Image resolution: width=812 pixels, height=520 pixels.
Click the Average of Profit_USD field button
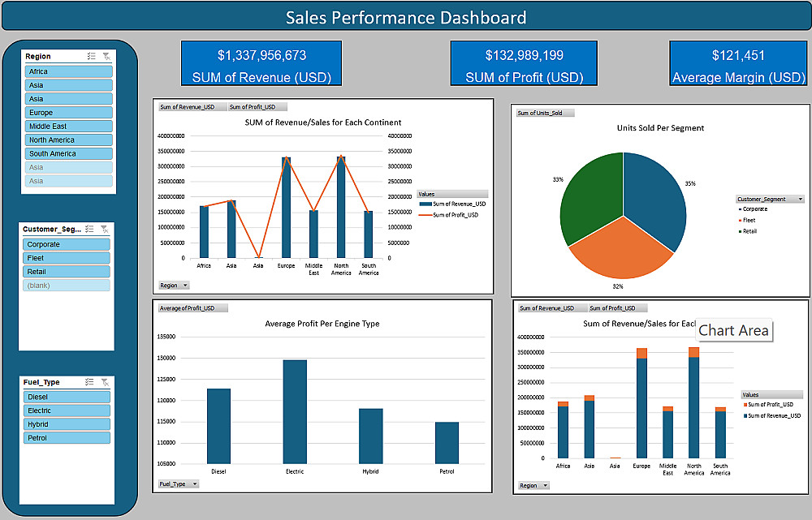192,308
